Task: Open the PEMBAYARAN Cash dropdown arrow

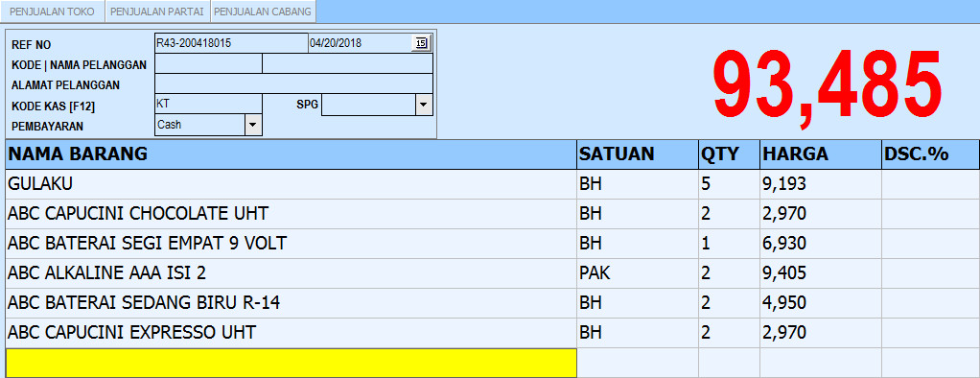Action: pos(252,125)
